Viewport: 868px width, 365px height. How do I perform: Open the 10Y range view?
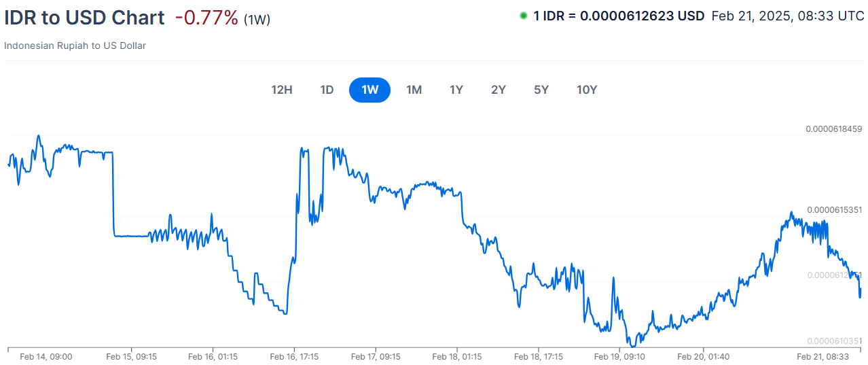click(x=587, y=90)
